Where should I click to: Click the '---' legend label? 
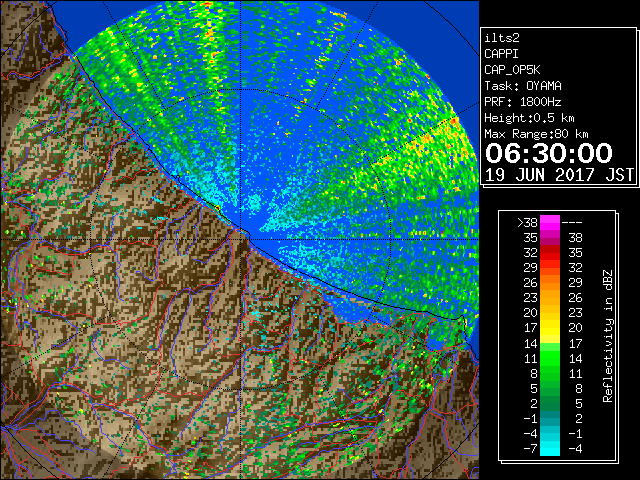tap(572, 223)
